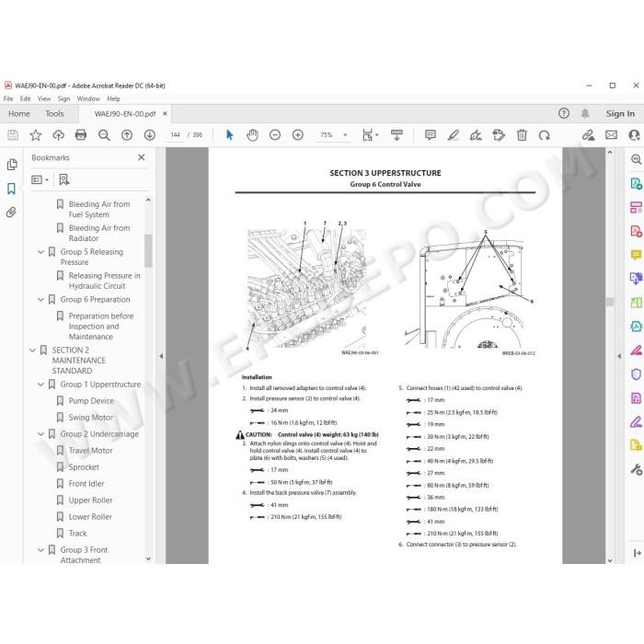The image size is (644, 644).
Task: Open Sprocket bookmark
Action: (x=84, y=467)
